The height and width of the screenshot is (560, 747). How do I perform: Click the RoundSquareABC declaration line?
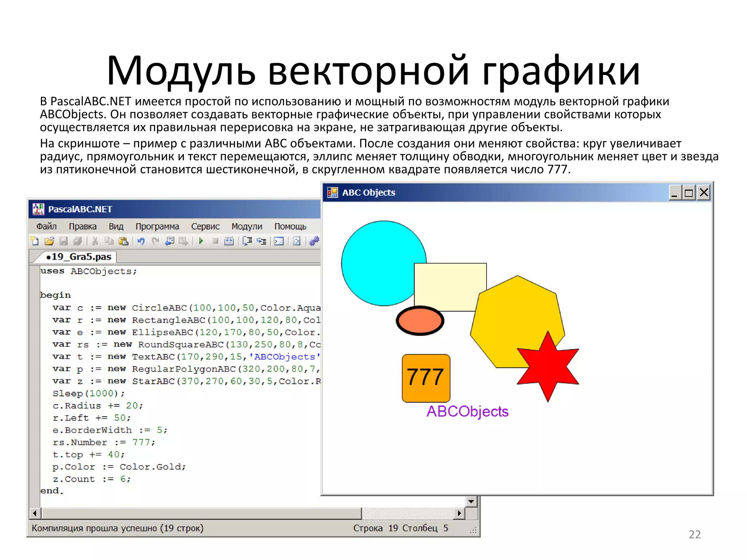(186, 345)
